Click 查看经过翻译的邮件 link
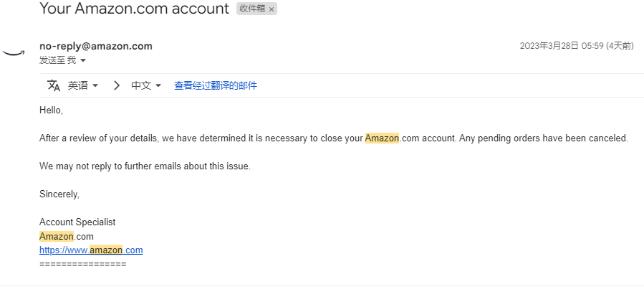This screenshot has width=644, height=287. pos(216,85)
